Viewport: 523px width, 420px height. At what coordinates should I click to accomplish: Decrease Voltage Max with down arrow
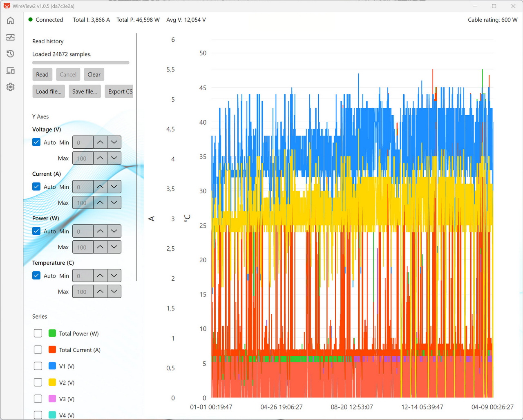pyautogui.click(x=114, y=158)
